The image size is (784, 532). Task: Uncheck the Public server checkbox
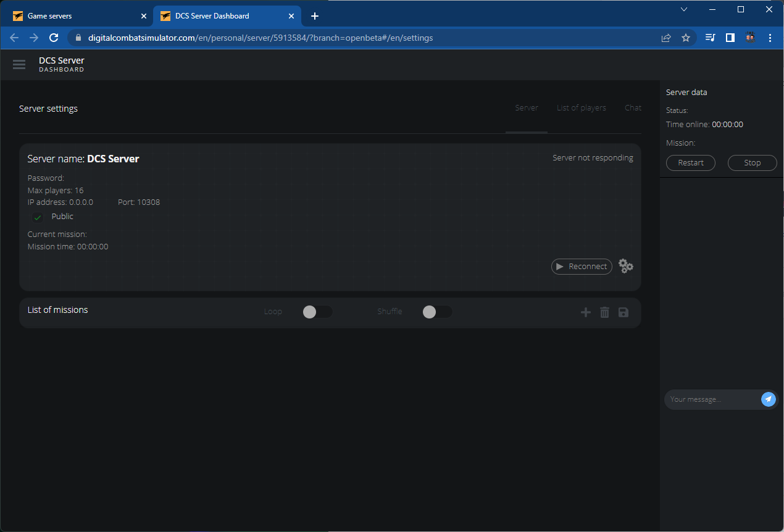click(x=38, y=217)
